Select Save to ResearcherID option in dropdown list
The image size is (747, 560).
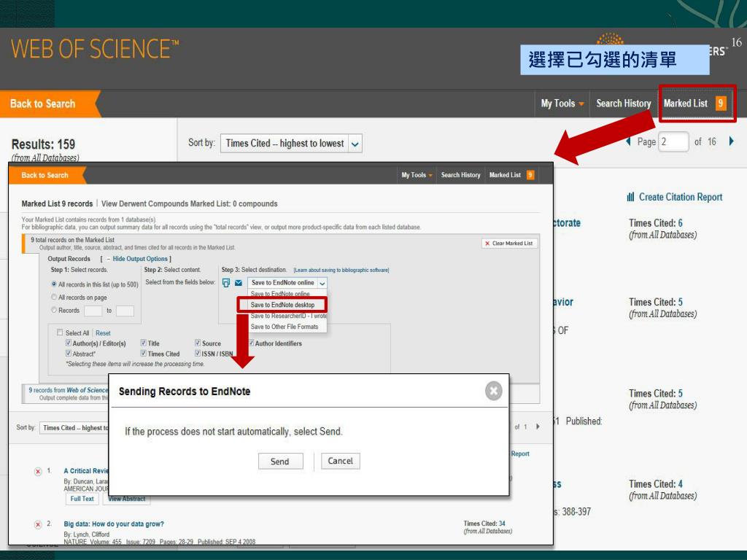coord(288,316)
